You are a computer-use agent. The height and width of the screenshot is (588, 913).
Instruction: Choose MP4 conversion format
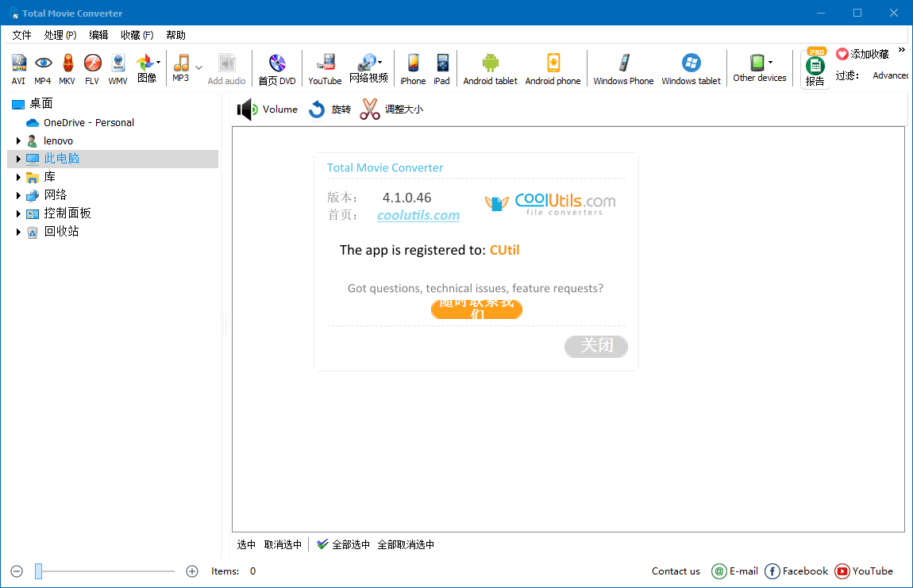click(x=44, y=68)
